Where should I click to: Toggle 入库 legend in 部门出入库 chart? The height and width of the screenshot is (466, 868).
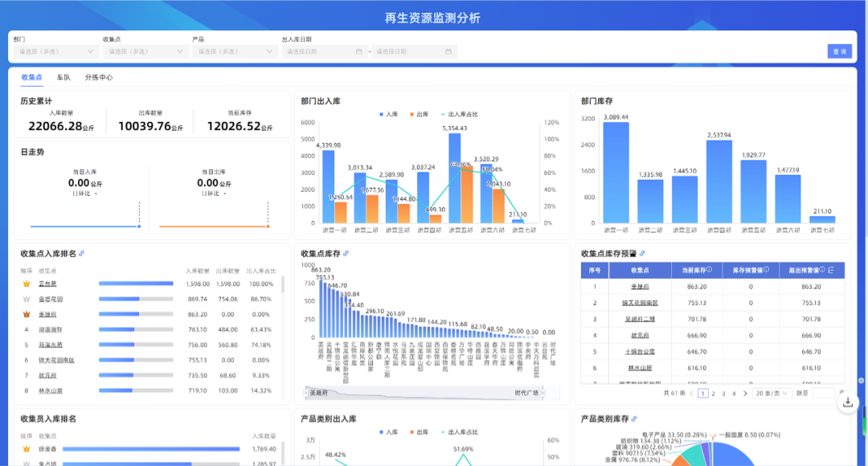point(389,115)
